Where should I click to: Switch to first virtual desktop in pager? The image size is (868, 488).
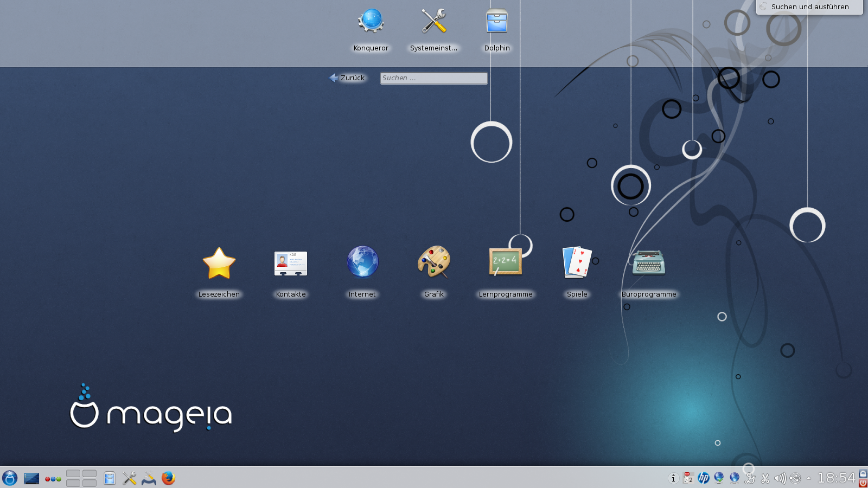(x=73, y=473)
